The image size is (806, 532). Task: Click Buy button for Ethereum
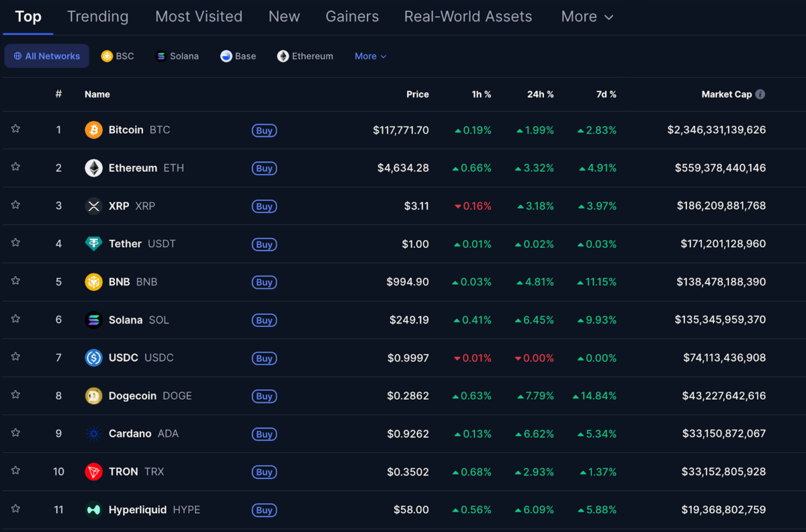pos(265,169)
